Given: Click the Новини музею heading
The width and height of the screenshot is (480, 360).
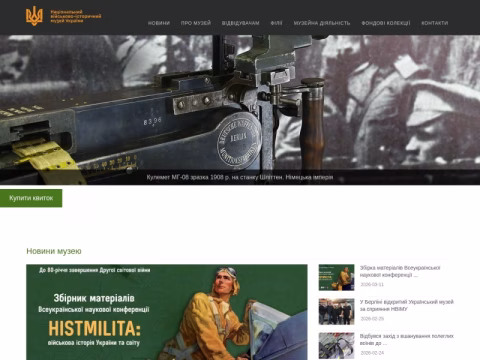Looking at the screenshot, I should (x=54, y=251).
